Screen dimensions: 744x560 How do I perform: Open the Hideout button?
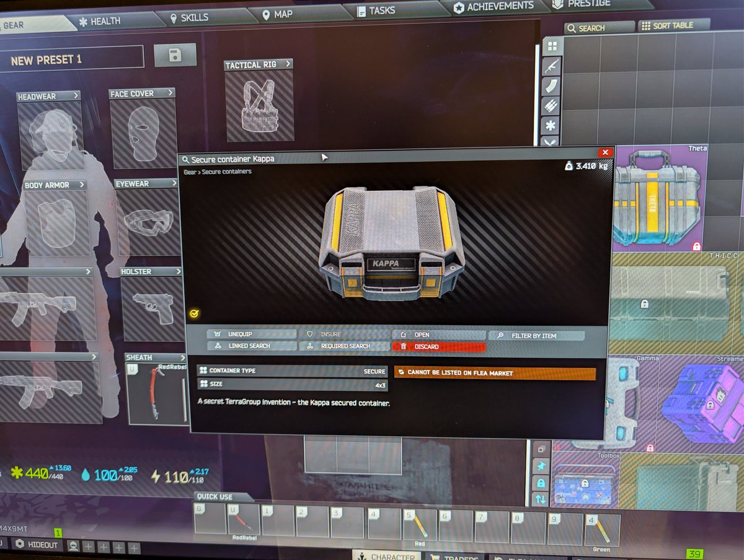pyautogui.click(x=37, y=545)
